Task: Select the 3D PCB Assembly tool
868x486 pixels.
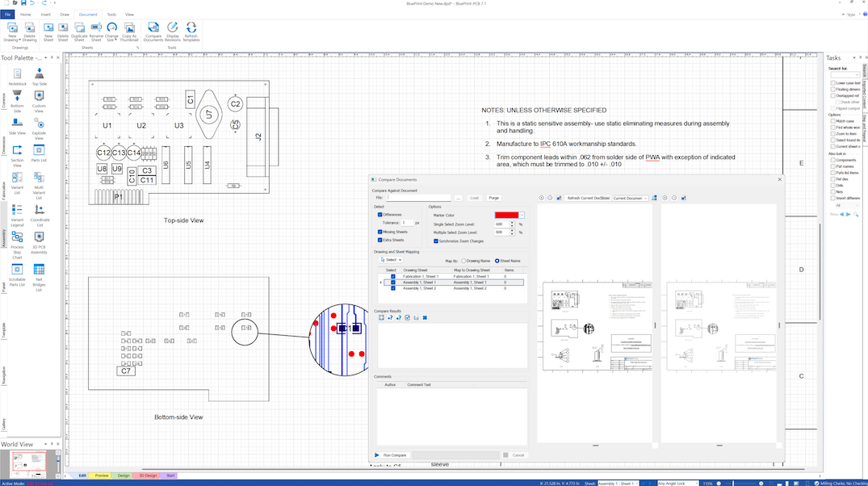Action: (39, 242)
